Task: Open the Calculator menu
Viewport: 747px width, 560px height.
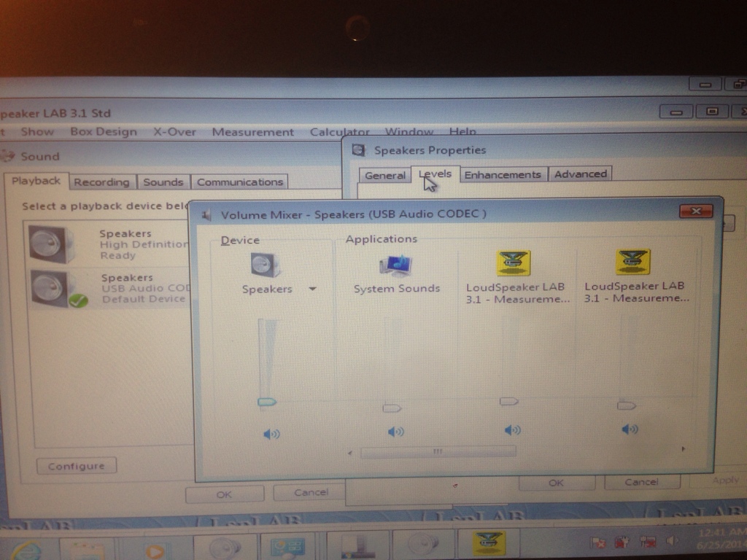Action: coord(339,132)
